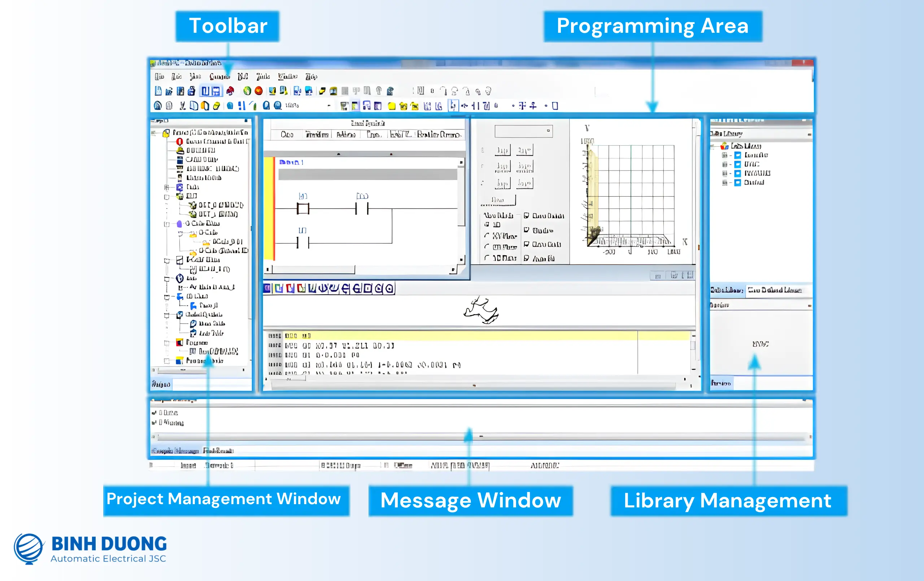Screen dimensions: 924x581
Task: Select the project tree node with the red circle icon
Action: tap(215, 141)
